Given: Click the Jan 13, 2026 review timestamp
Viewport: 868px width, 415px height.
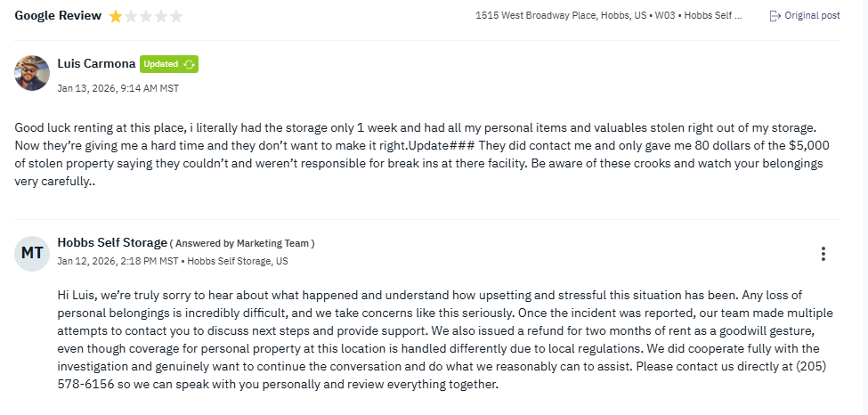Looking at the screenshot, I should pyautogui.click(x=118, y=88).
